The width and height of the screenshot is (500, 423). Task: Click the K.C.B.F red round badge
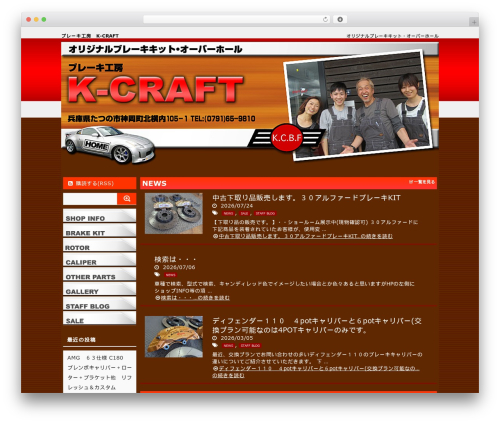click(286, 138)
